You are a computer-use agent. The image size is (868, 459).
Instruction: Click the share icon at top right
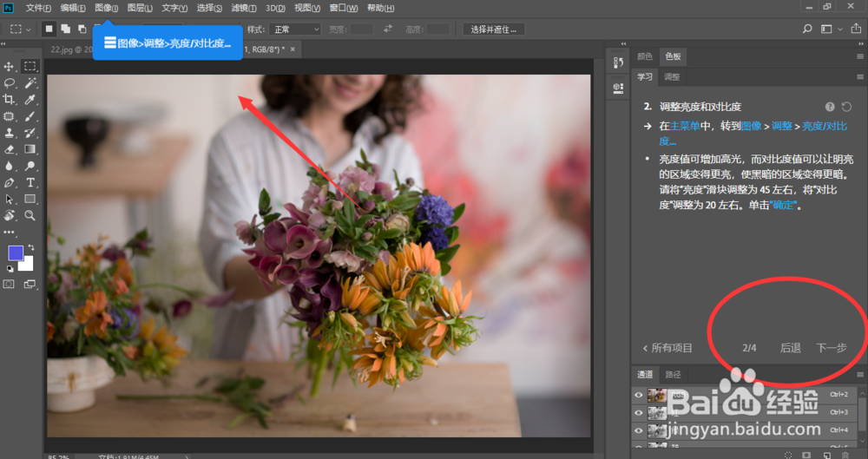coord(856,29)
